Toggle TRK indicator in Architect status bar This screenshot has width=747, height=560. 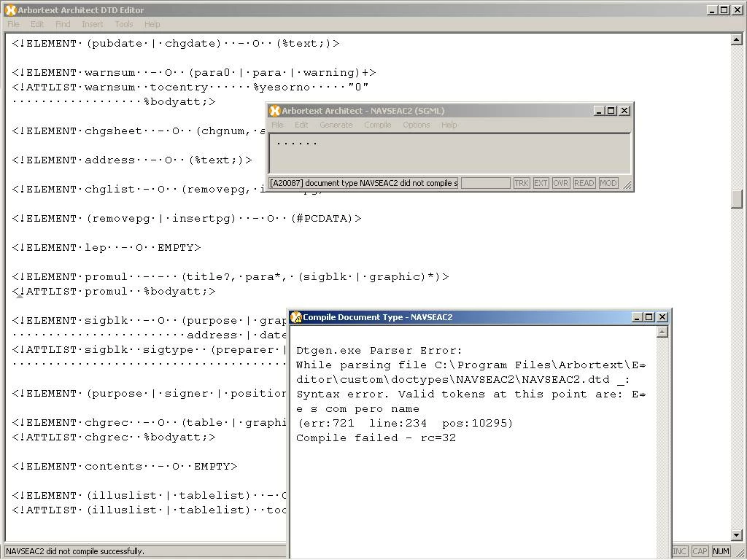coord(521,183)
